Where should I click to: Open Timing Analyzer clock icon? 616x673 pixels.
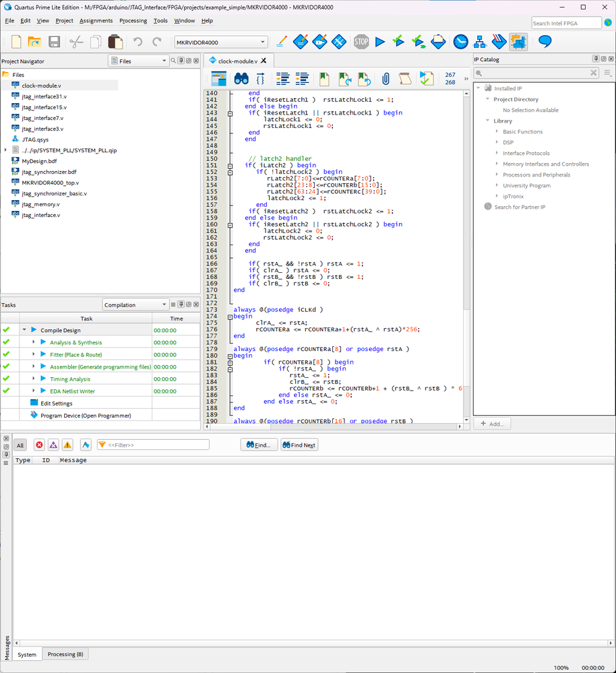tap(460, 42)
